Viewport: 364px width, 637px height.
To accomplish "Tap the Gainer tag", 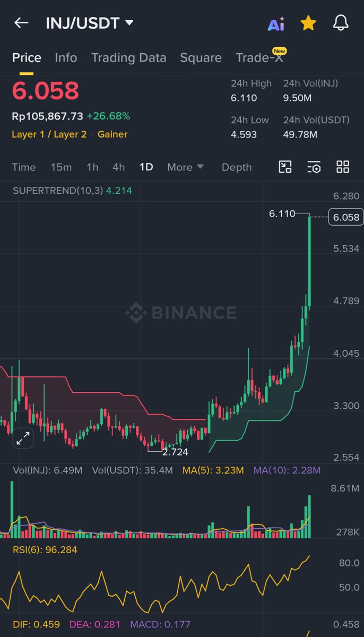I will (112, 134).
